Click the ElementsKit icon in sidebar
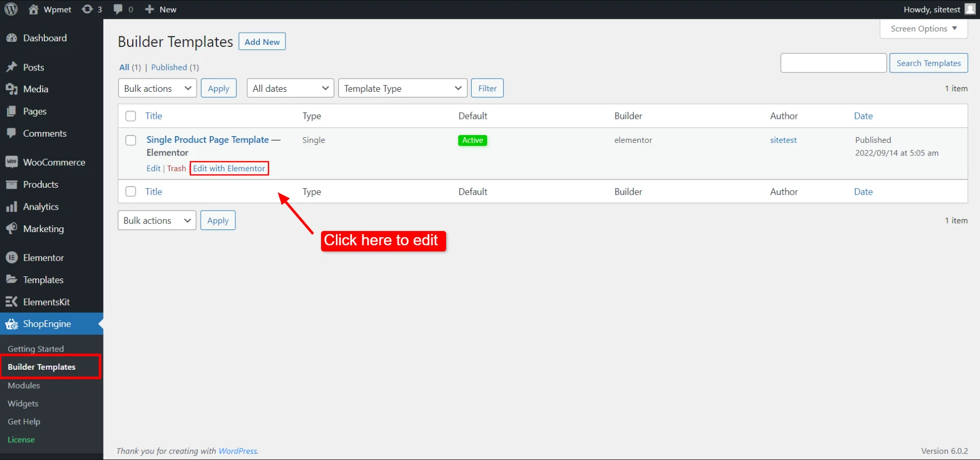980x460 pixels. pyautogui.click(x=12, y=301)
